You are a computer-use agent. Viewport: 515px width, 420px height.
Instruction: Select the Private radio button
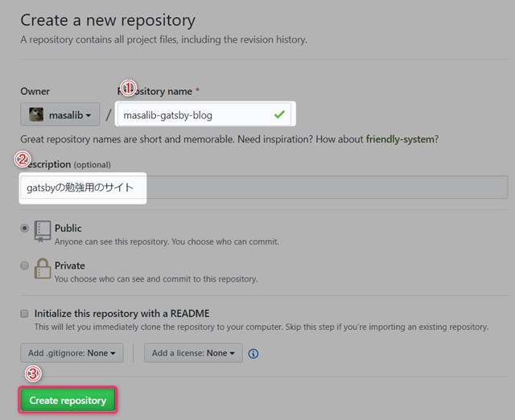point(24,266)
